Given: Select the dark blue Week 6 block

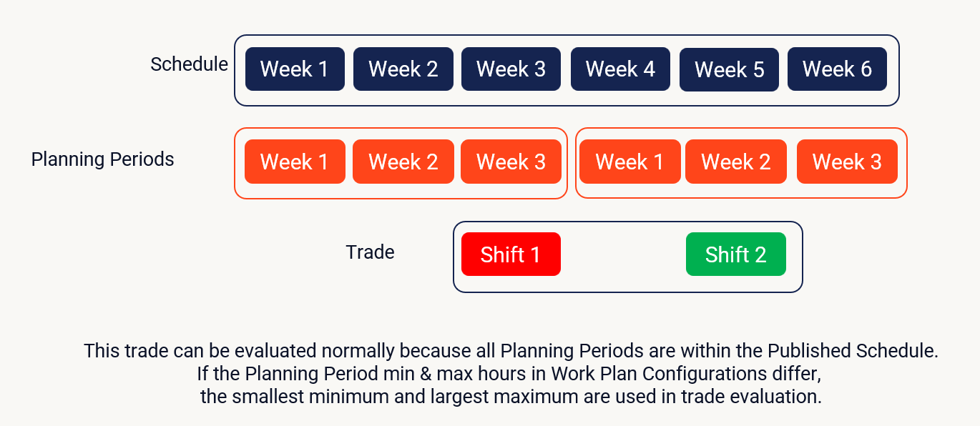Looking at the screenshot, I should point(837,69).
